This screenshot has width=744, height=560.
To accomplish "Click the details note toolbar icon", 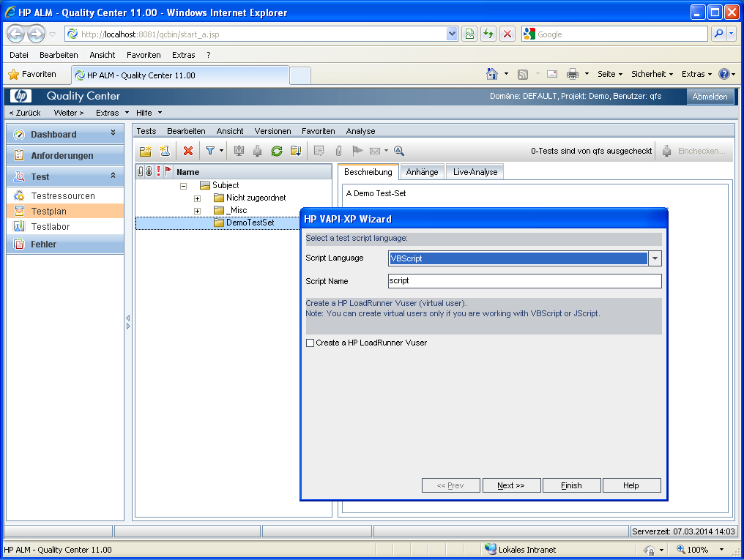I will 319,151.
